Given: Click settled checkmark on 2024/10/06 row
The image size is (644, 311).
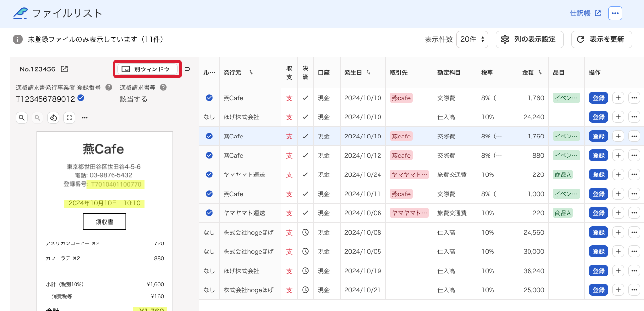Looking at the screenshot, I should 305,213.
